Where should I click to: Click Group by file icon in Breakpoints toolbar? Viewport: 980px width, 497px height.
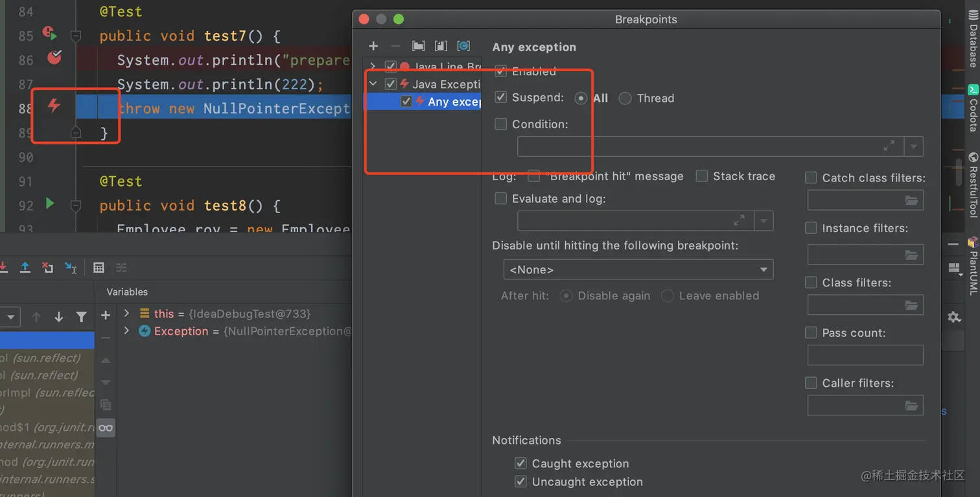(x=441, y=46)
